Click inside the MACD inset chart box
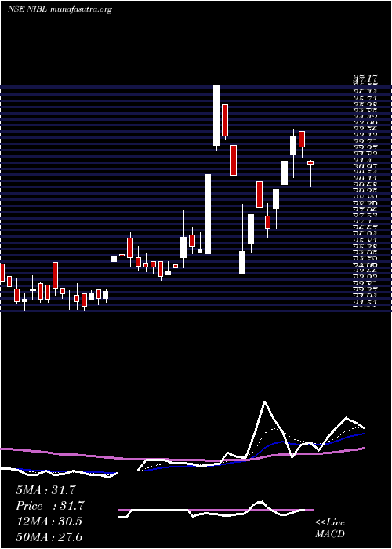The width and height of the screenshot is (392, 549). (216, 510)
